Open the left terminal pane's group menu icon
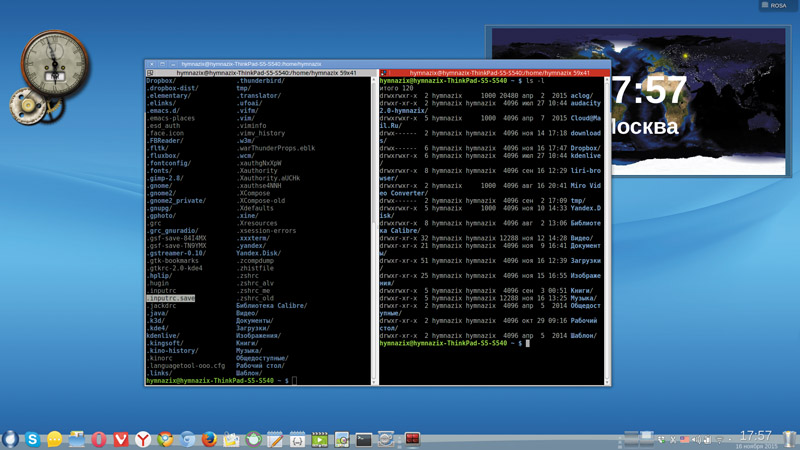Viewport: 800px width, 450px height. click(150, 73)
